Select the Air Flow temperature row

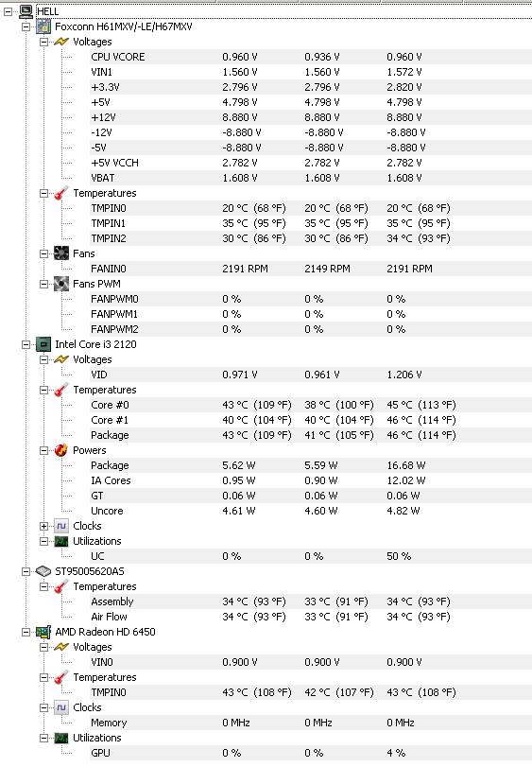(x=310, y=617)
